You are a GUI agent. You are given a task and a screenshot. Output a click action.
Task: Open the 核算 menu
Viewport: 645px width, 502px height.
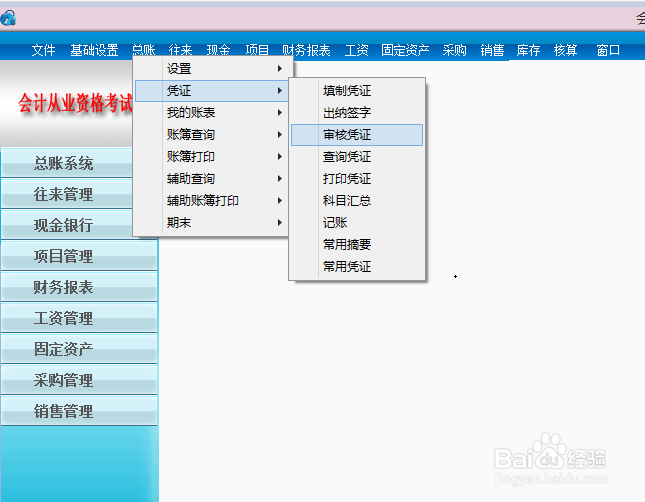point(565,51)
